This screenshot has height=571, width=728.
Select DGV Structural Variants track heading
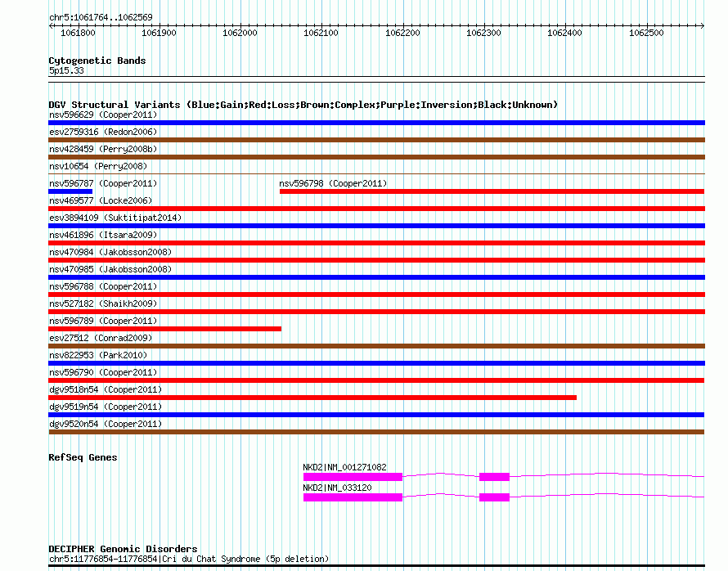click(303, 105)
